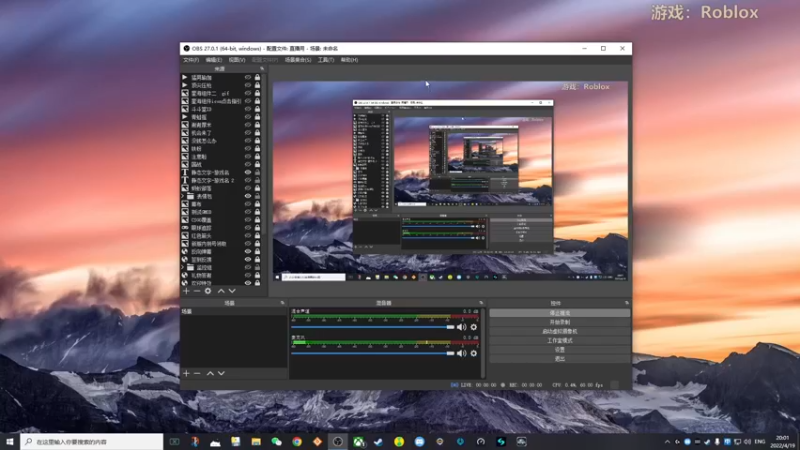The image size is (800, 450).
Task: Open the top mixer channel gear settings
Action: (x=473, y=327)
